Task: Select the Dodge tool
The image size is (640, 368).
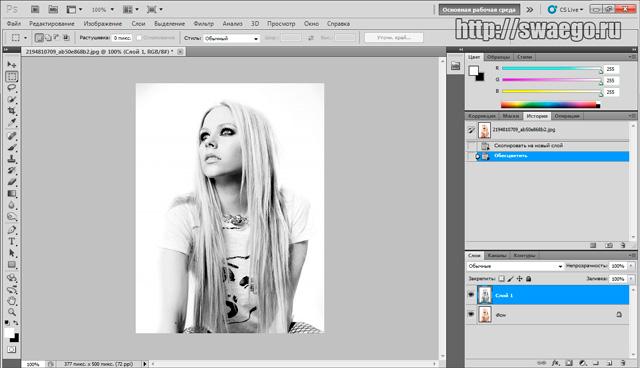Action: tap(11, 216)
